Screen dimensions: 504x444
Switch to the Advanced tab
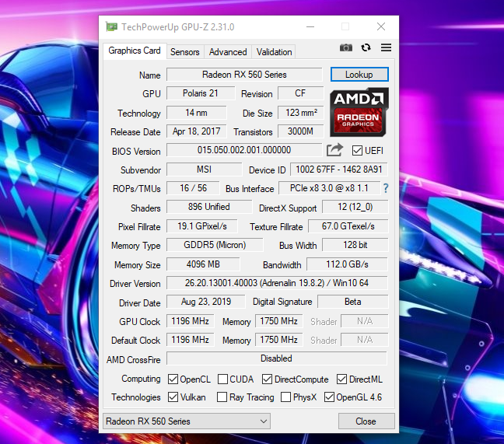click(228, 52)
